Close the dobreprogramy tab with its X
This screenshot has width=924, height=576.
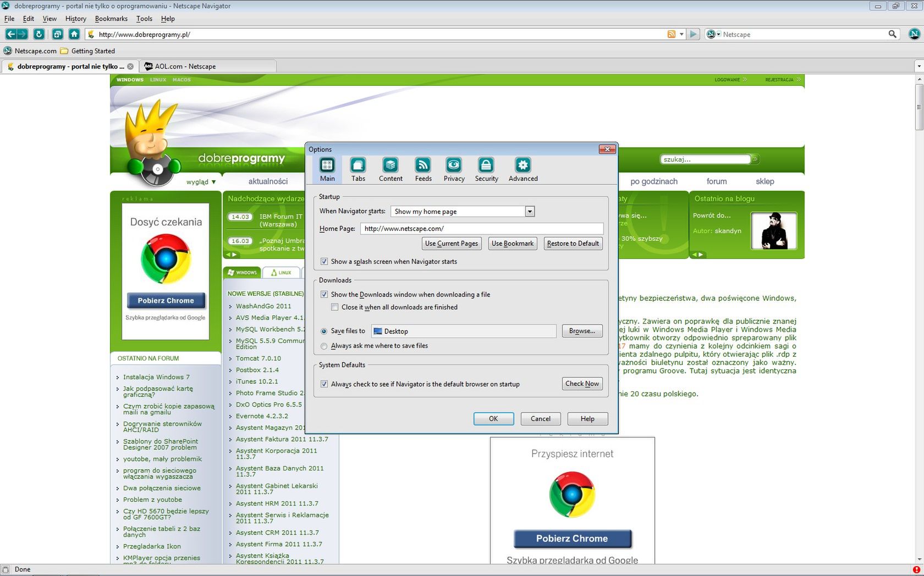coord(130,67)
